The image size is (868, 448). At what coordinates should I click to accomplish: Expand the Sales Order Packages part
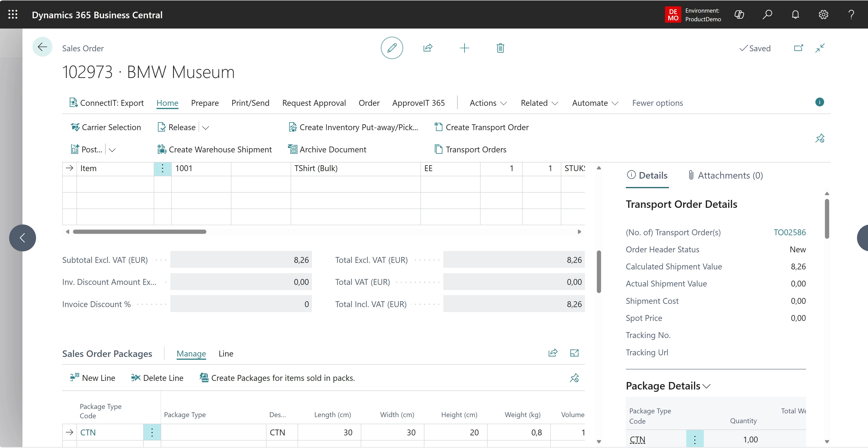pos(574,353)
